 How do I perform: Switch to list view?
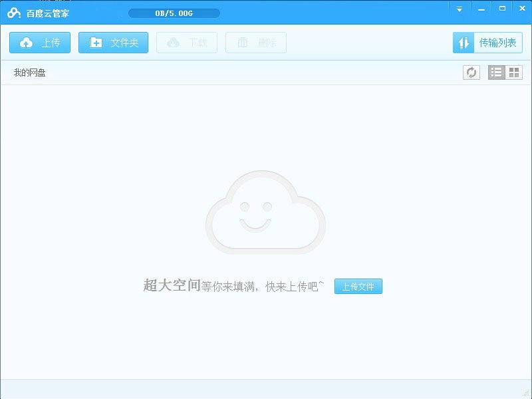497,72
